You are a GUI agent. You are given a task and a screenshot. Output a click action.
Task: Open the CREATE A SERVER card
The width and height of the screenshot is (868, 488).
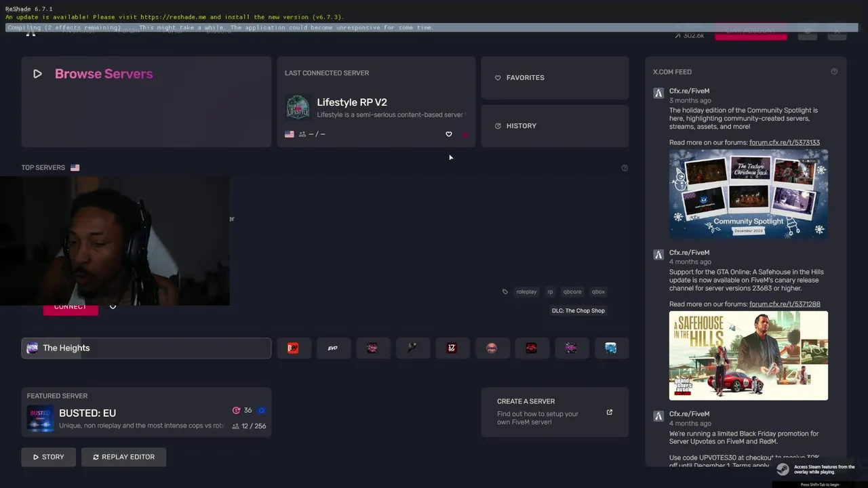555,412
